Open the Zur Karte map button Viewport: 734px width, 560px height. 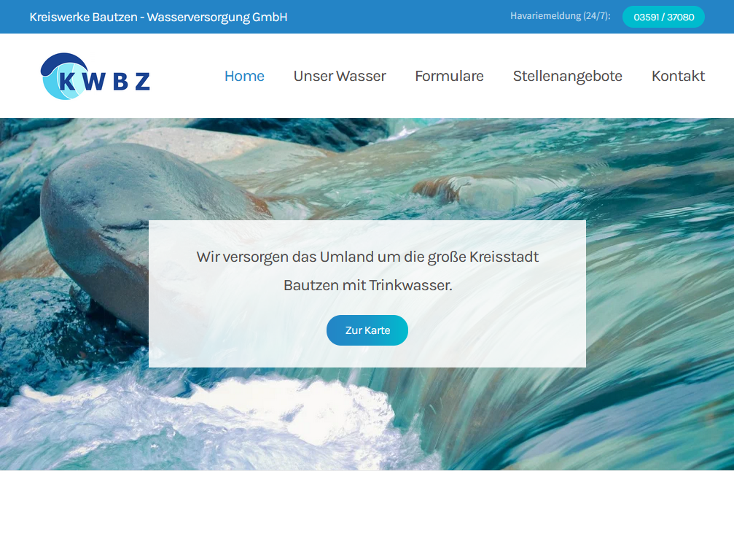tap(367, 330)
